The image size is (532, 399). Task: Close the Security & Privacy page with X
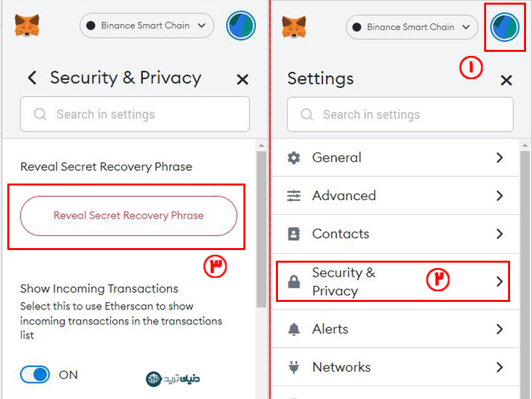pos(243,80)
